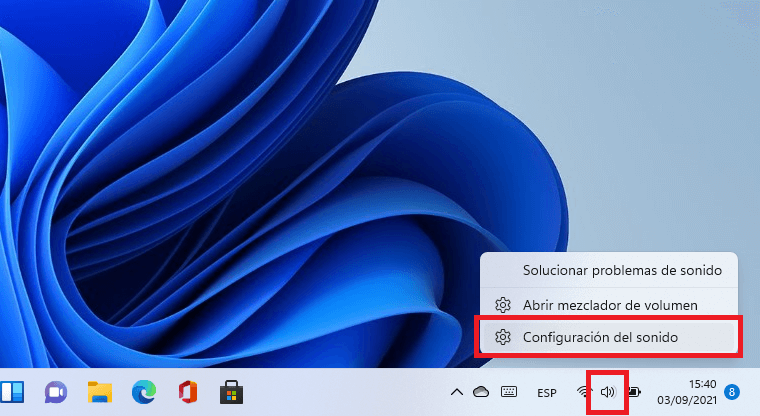
Task: Open the Widgets panel from taskbar
Action: tap(12, 392)
